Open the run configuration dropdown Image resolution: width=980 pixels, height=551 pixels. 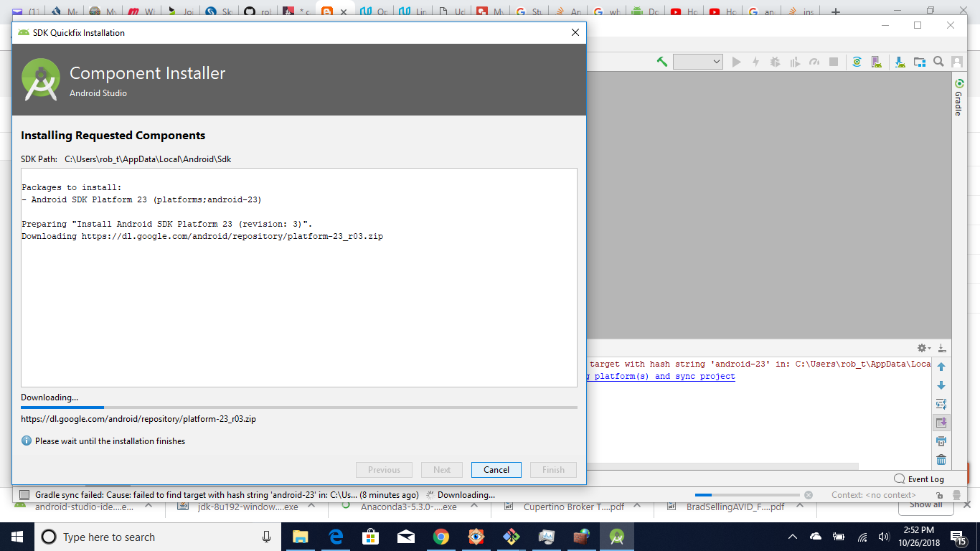click(697, 62)
